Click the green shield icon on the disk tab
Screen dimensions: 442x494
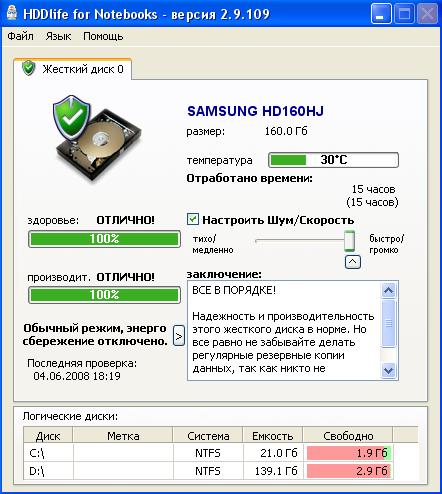(x=29, y=68)
